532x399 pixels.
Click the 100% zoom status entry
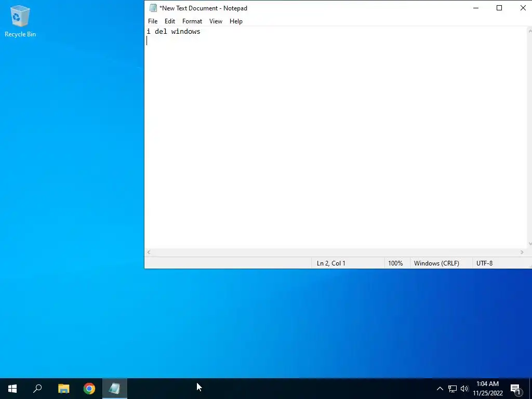[x=395, y=263]
